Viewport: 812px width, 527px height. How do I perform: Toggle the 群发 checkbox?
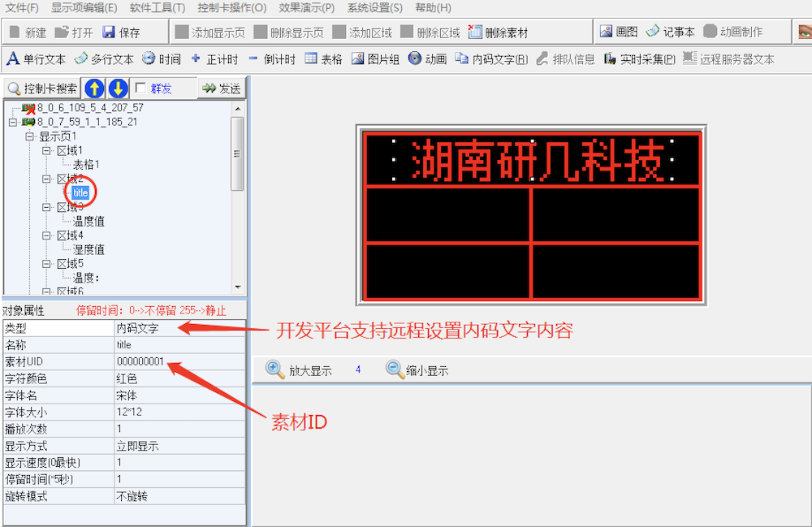tap(141, 89)
